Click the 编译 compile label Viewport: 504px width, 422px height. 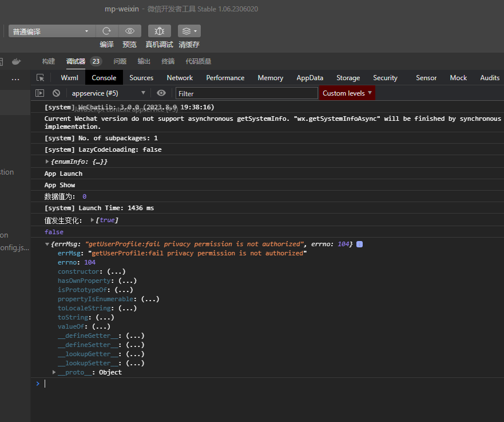[x=107, y=45]
